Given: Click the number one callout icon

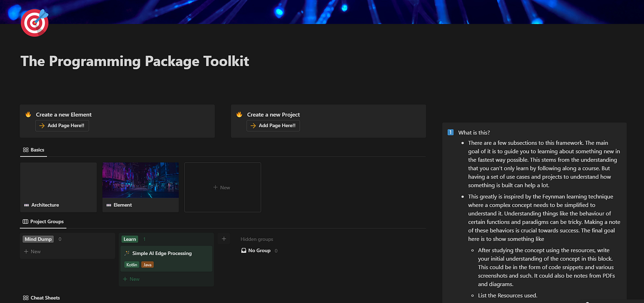Looking at the screenshot, I should pos(451,132).
